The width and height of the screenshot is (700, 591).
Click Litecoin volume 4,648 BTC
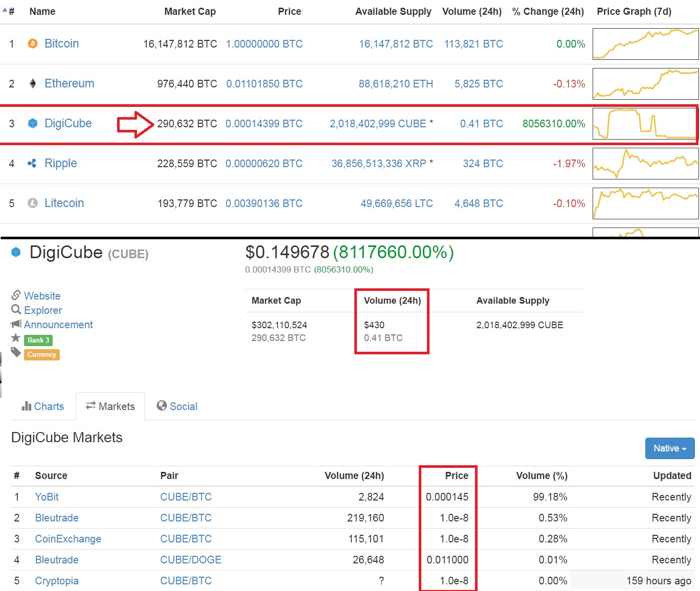(x=479, y=203)
